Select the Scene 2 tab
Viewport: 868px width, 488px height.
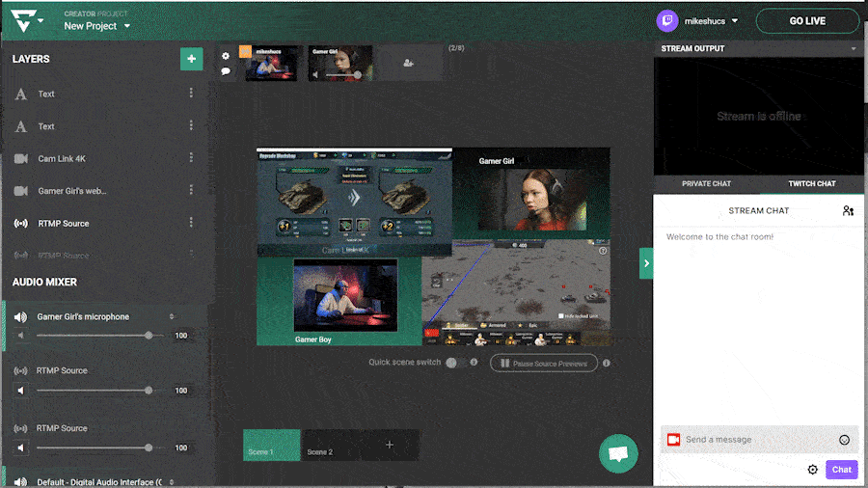point(330,445)
